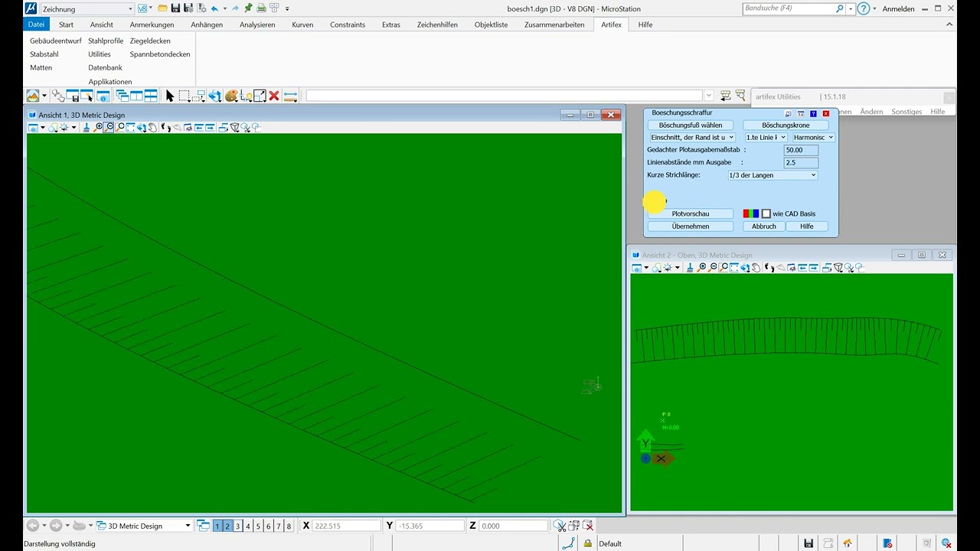This screenshot has height=551, width=980.
Task: Toggle view 2 button in view group
Action: pyautogui.click(x=227, y=526)
